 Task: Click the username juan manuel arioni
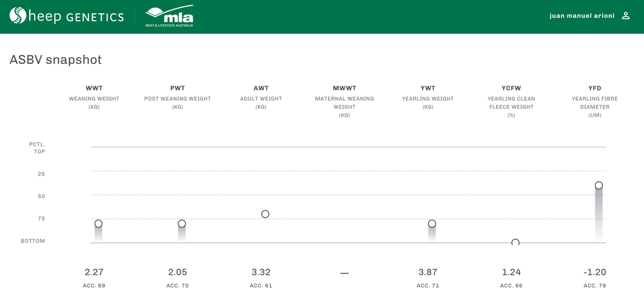pyautogui.click(x=581, y=16)
